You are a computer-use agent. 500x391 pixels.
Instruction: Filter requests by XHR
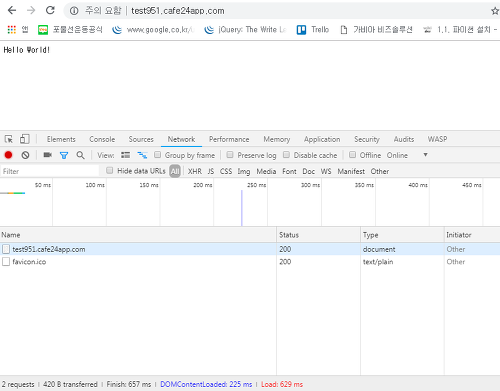195,171
